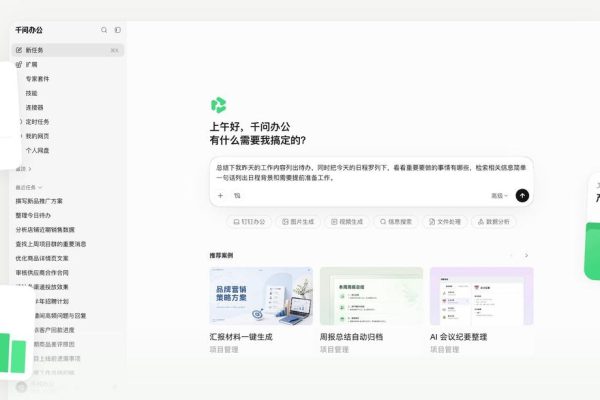Open 扩展 in the sidebar

coord(68,64)
